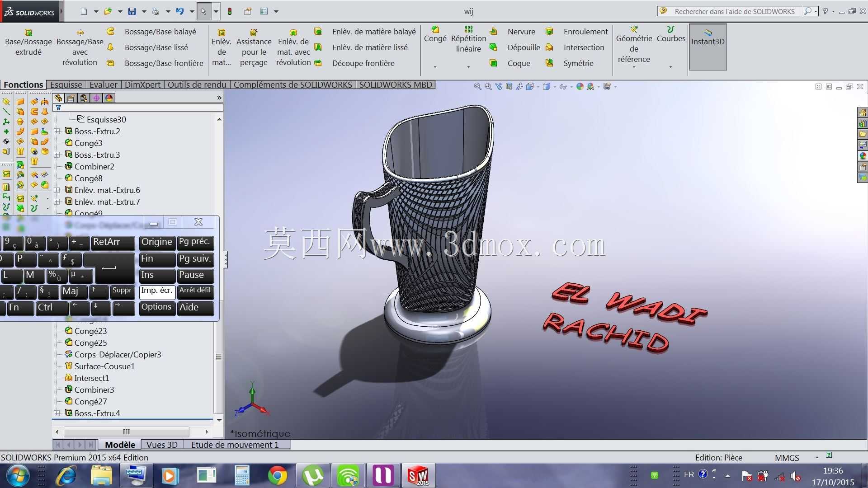Switch to the Evaluer tab

[103, 84]
